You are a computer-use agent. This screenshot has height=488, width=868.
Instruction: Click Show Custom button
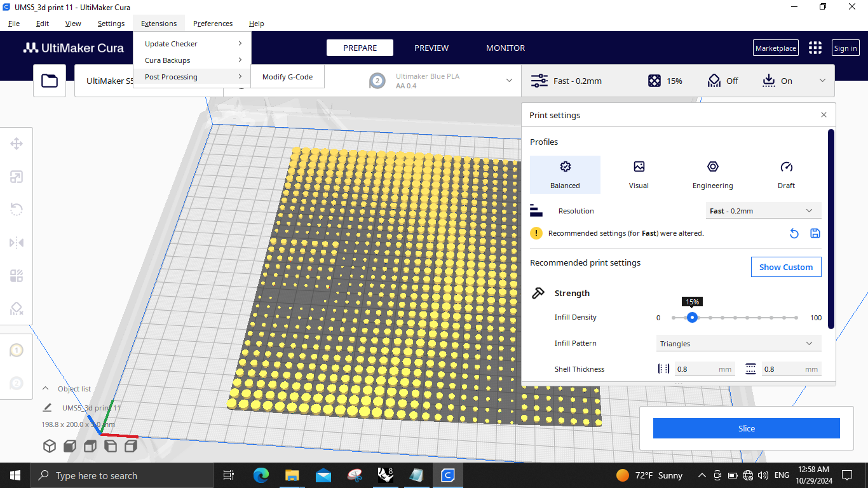(786, 267)
